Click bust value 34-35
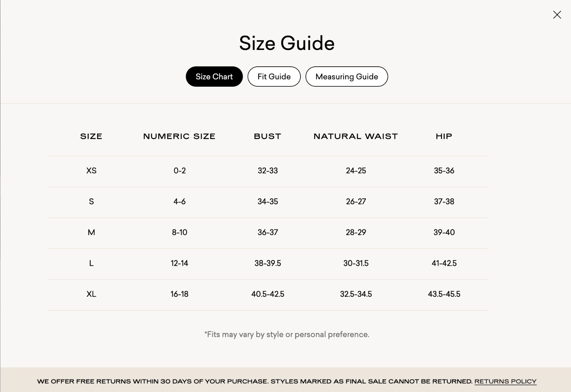The width and height of the screenshot is (571, 392). pos(268,202)
